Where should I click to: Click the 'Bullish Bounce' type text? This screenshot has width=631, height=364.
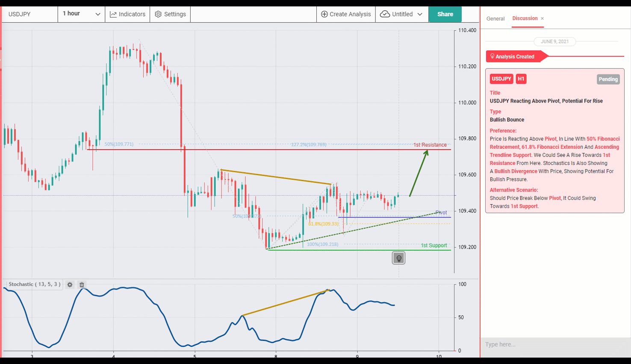507,120
